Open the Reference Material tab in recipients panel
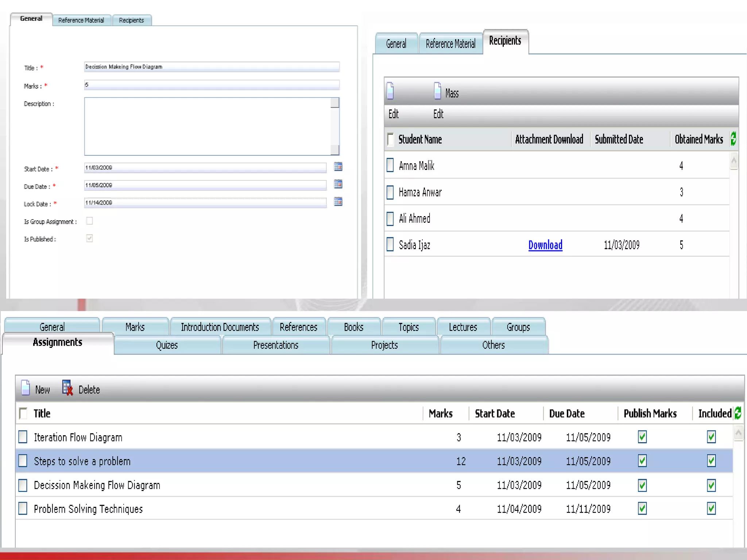Screen dimensions: 747x560 point(450,44)
